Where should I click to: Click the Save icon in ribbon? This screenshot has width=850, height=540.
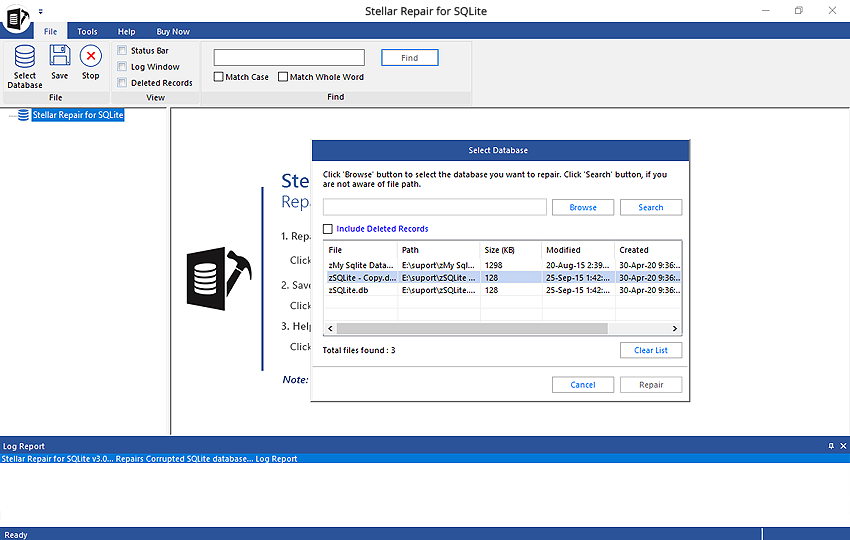tap(60, 55)
